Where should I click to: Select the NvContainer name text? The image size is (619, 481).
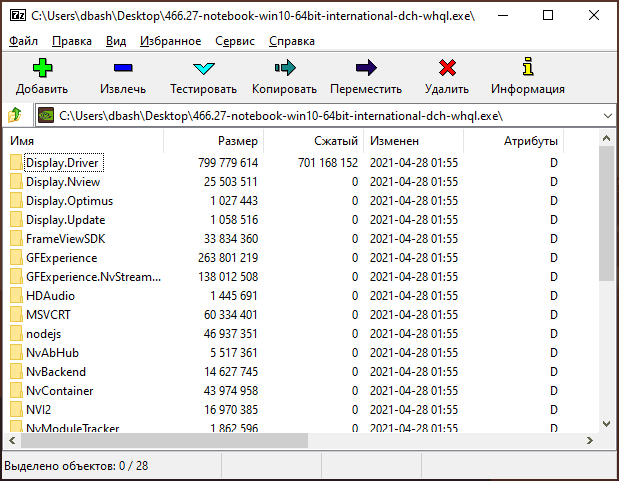(x=60, y=391)
